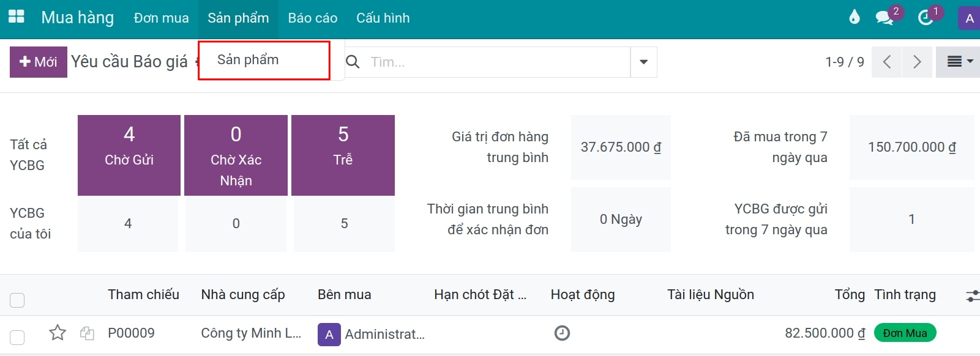
Task: Filter my YCBG waiting to send (4)
Action: [x=128, y=224]
